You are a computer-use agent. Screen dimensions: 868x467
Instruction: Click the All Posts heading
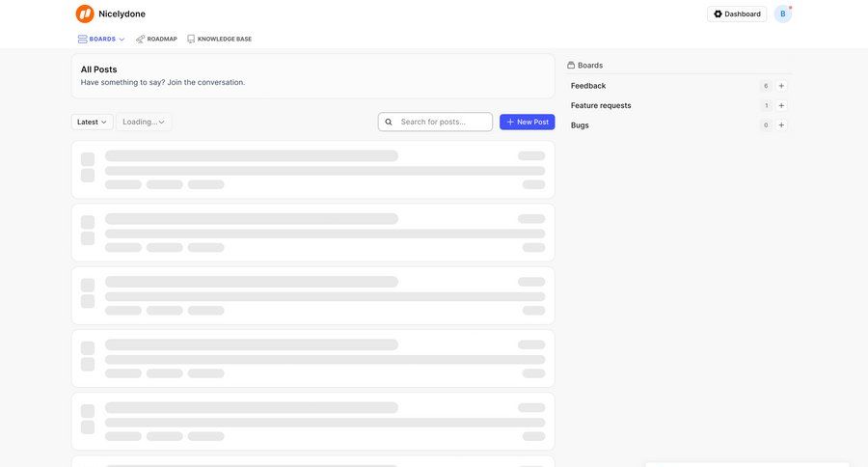98,69
